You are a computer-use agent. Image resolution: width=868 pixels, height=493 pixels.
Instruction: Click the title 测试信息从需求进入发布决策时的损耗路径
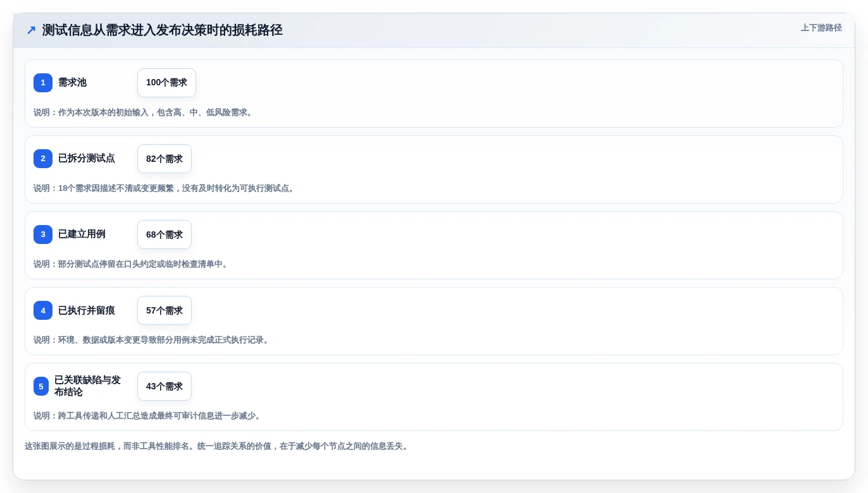click(162, 30)
